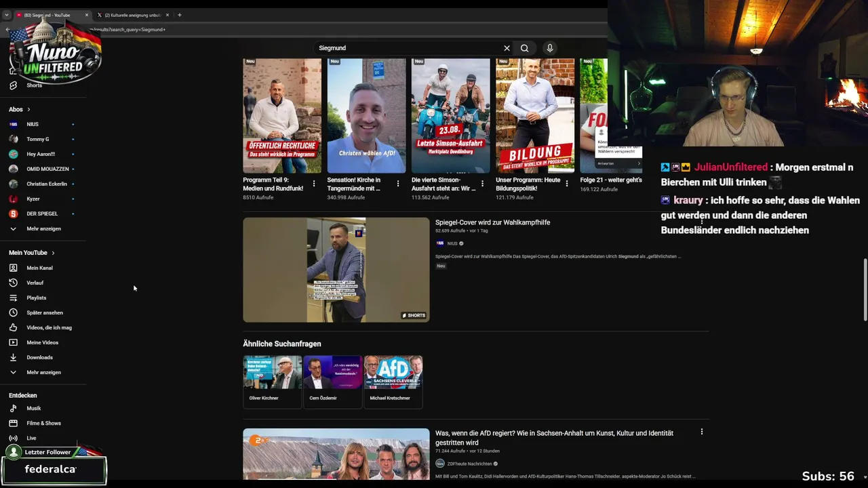Run the search with the magnifier icon
The image size is (868, 488).
[524, 48]
